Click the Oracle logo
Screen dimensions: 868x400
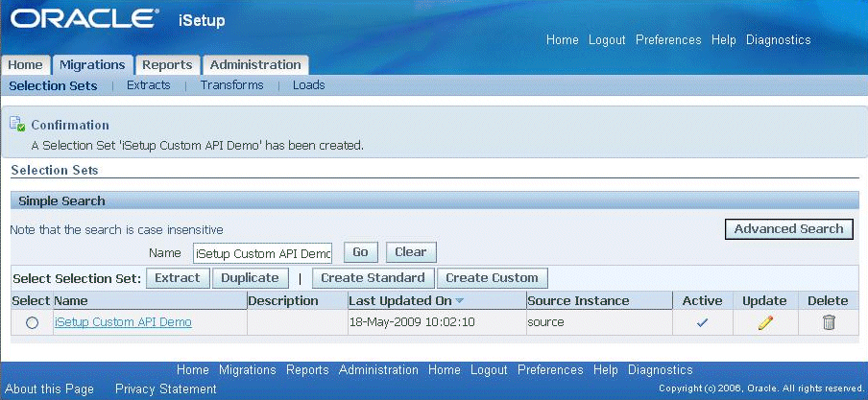click(x=84, y=20)
